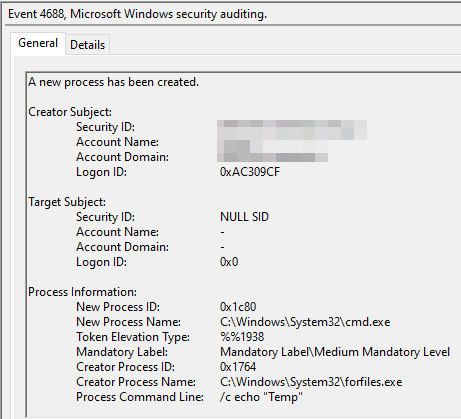Click the 'Token Elevation Type:' label
The image size is (461, 419).
133,337
